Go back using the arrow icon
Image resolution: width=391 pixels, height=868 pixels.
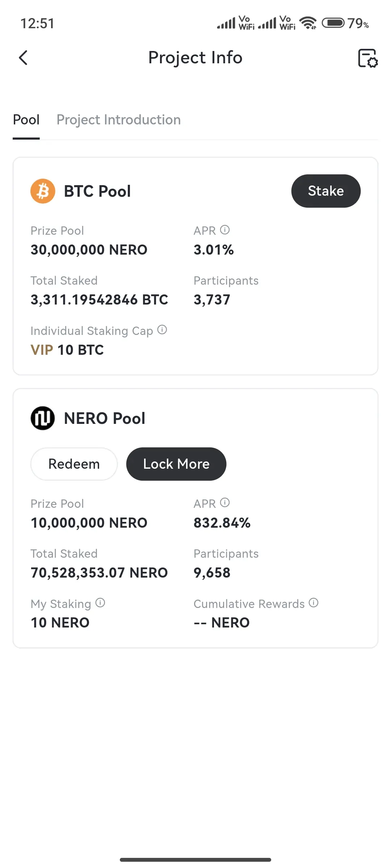click(23, 58)
